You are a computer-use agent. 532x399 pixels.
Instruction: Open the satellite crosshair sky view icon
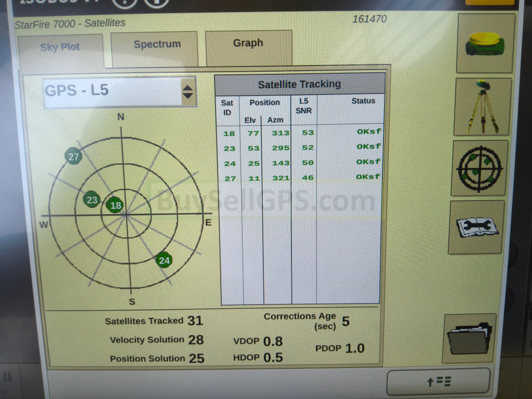[x=480, y=168]
